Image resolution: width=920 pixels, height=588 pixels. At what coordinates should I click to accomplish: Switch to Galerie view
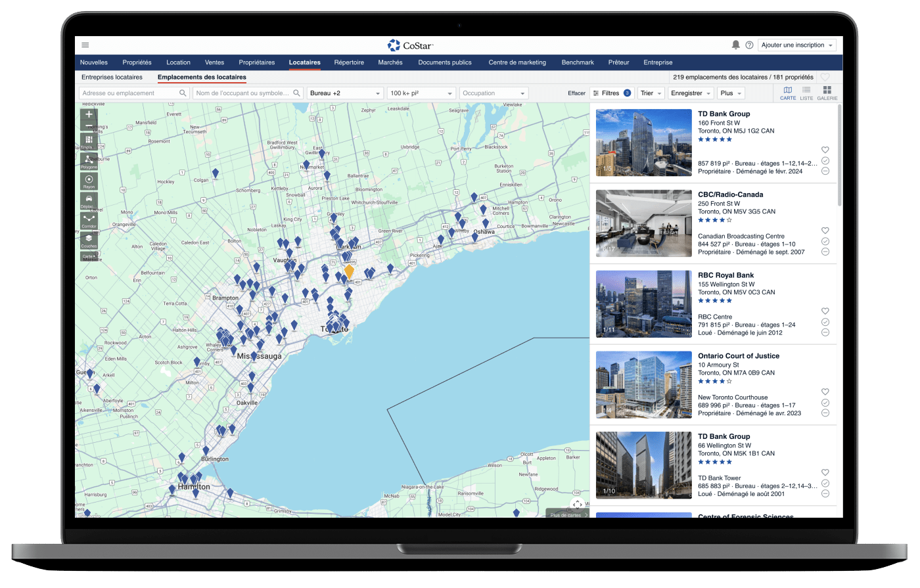(827, 93)
